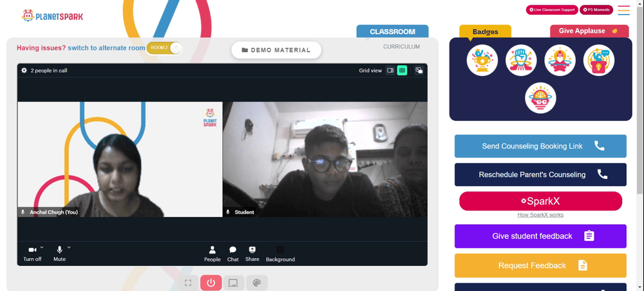Send Counseling Booking Link
The height and width of the screenshot is (291, 644).
540,146
